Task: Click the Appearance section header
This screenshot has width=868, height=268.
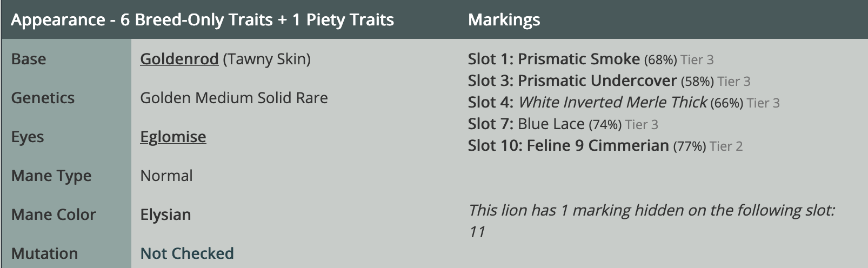Action: [202, 20]
